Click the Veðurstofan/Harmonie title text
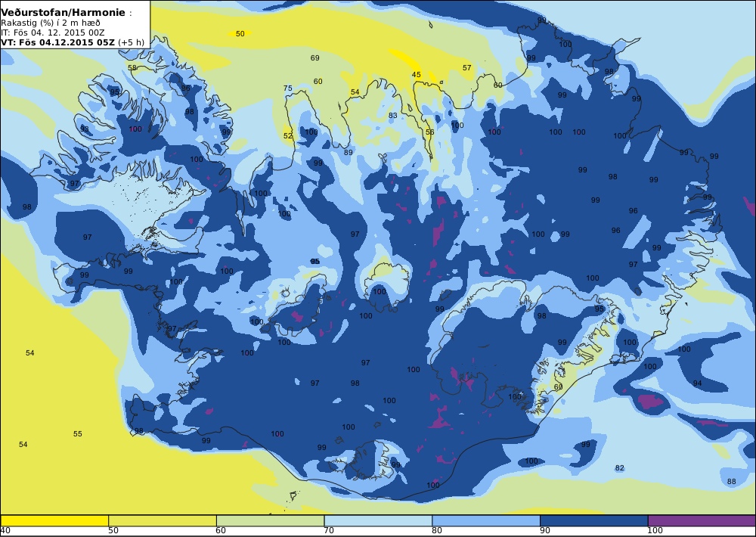The width and height of the screenshot is (756, 537). pyautogui.click(x=63, y=13)
